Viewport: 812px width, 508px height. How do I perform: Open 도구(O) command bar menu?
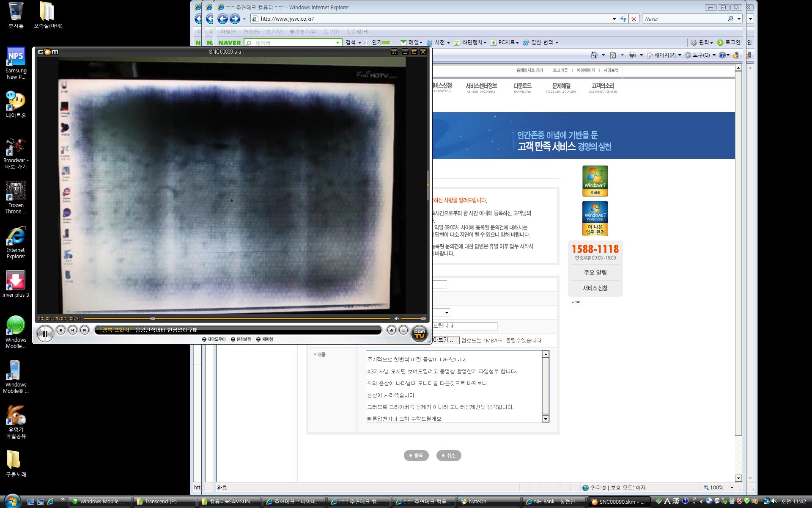pyautogui.click(x=700, y=55)
